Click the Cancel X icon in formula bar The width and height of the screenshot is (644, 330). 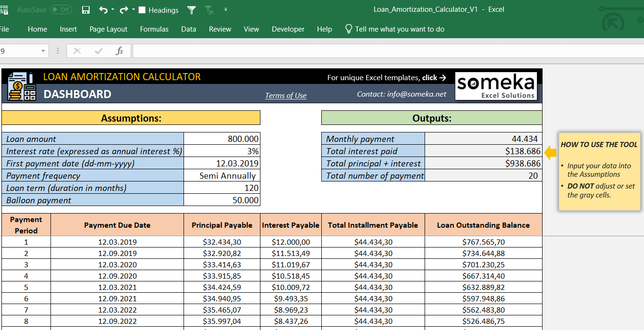pyautogui.click(x=77, y=51)
